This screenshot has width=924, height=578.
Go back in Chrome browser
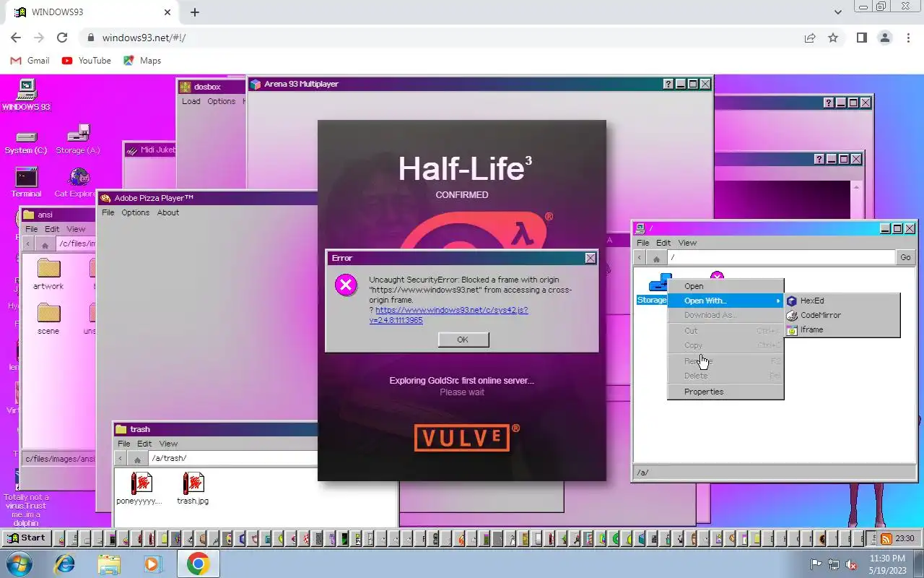16,38
